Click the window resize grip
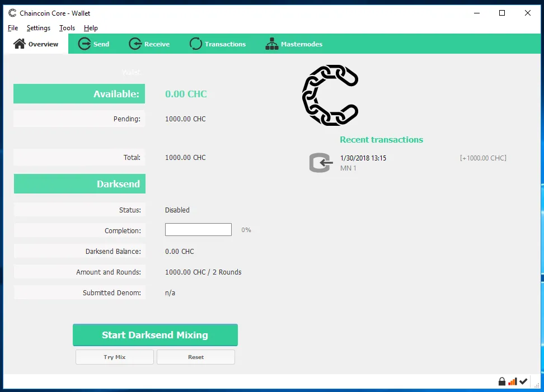Viewport: 544px width, 392px height. tap(537, 385)
